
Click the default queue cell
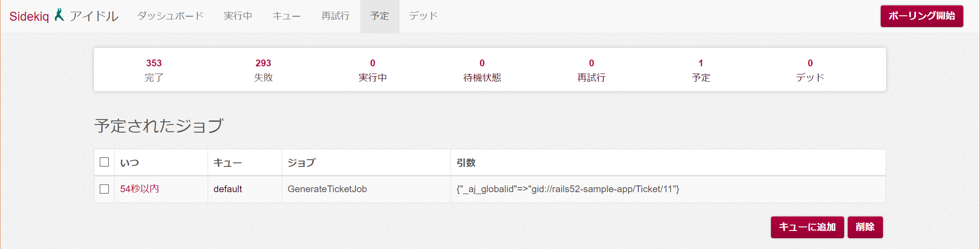pyautogui.click(x=228, y=189)
